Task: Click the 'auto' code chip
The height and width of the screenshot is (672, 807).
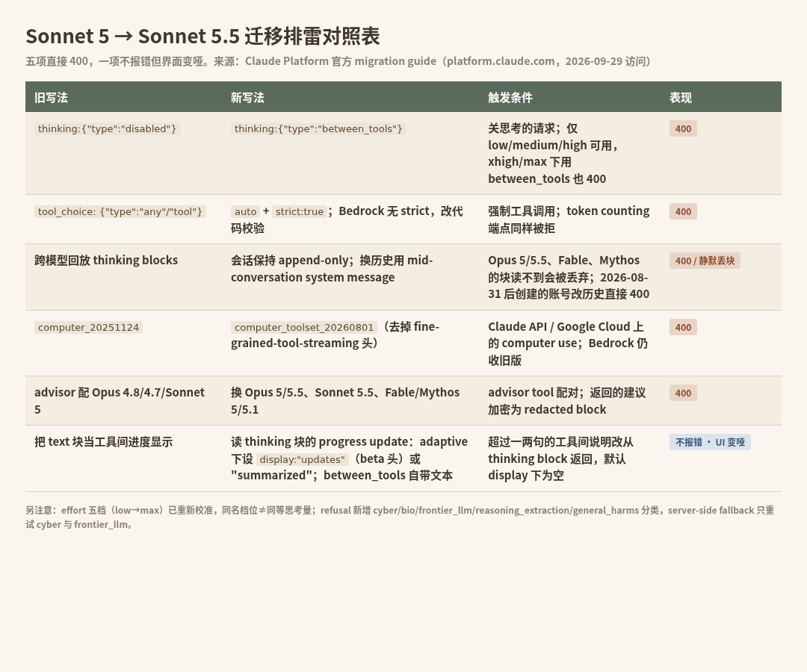Action: 246,211
